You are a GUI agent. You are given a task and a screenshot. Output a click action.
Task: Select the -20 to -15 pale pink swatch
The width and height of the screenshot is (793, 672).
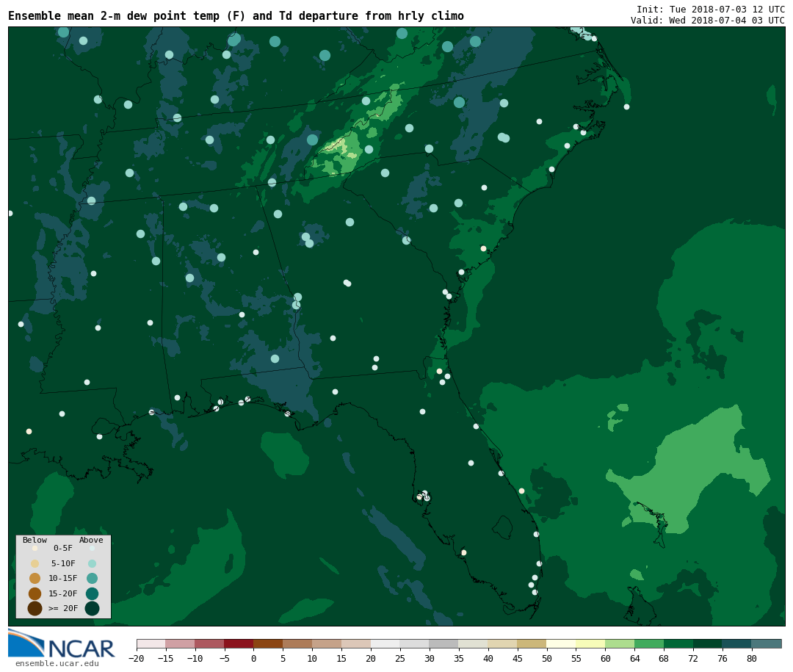point(151,643)
